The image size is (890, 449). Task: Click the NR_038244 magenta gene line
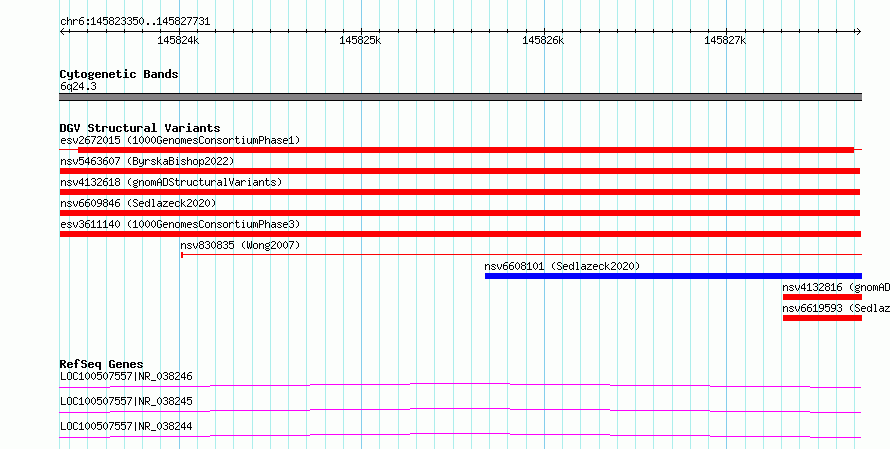tap(460, 435)
